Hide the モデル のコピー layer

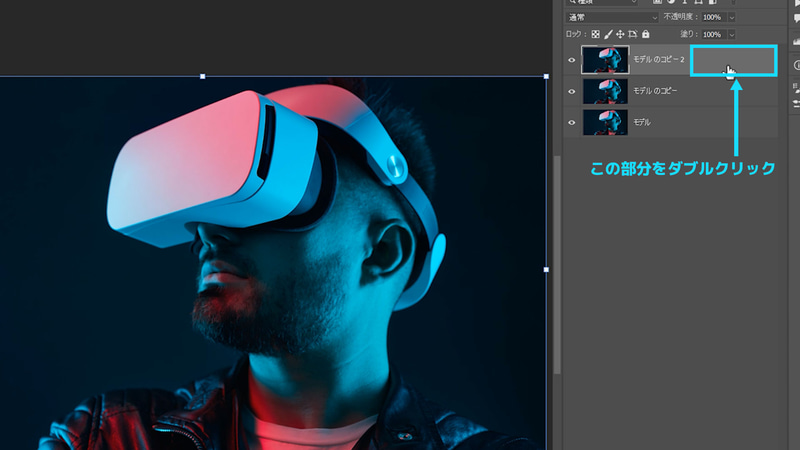tap(571, 91)
